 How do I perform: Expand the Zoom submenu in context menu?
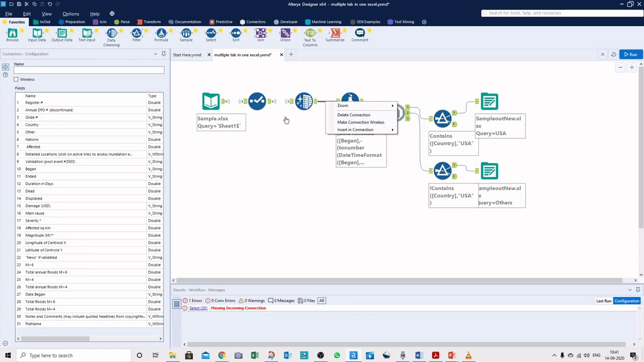click(x=361, y=106)
